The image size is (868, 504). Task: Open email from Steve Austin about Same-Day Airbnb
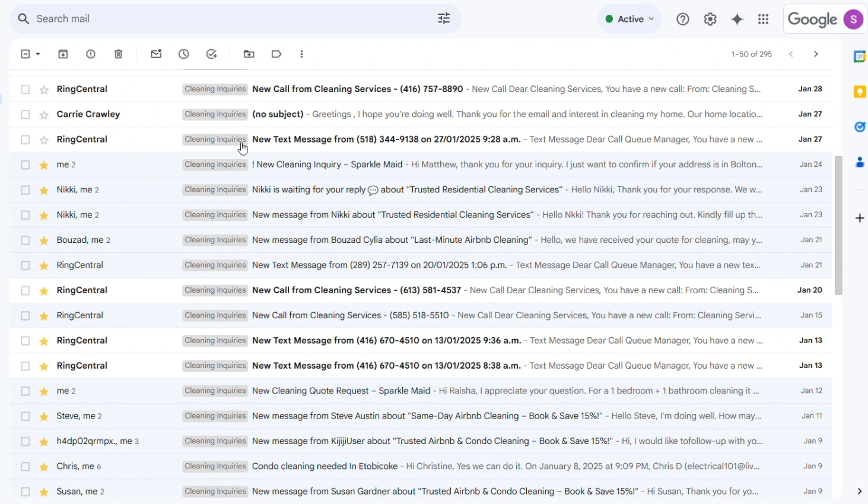(x=421, y=416)
